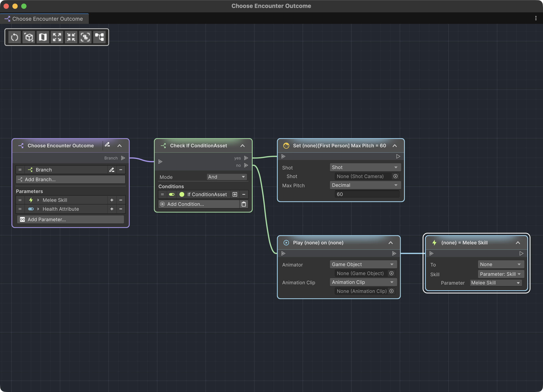Remove the Branch row with minus button
This screenshot has height=392, width=543.
[x=121, y=170]
